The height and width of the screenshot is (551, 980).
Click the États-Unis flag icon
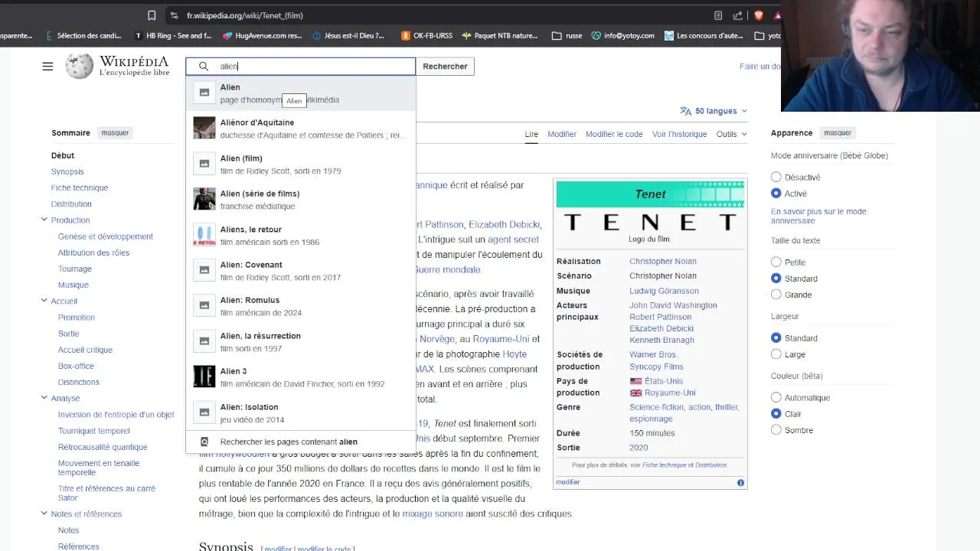[635, 381]
